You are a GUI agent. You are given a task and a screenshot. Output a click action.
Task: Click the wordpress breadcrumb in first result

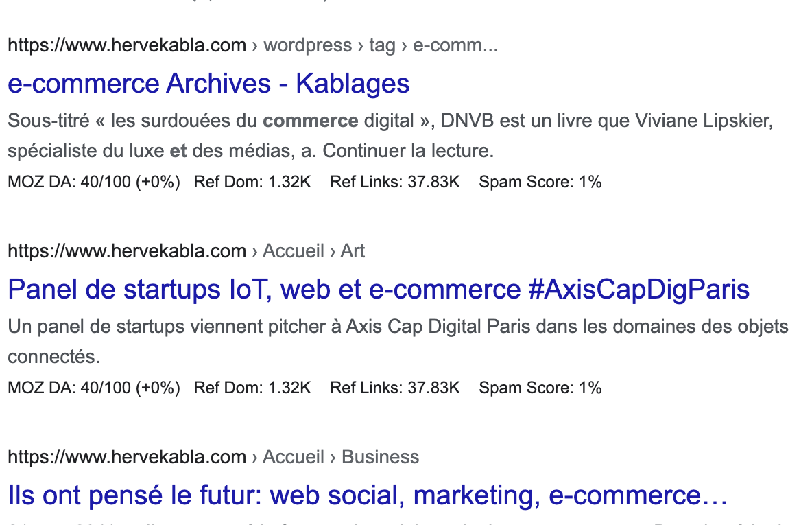pyautogui.click(x=308, y=45)
